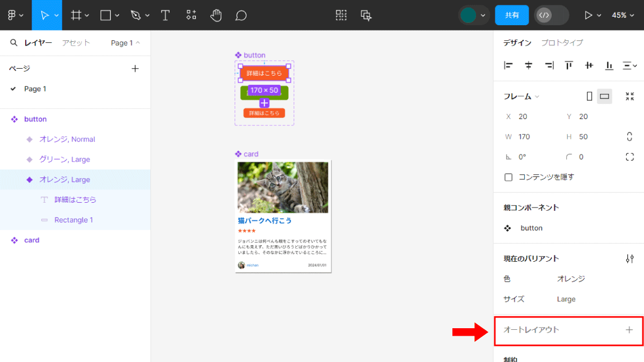Align selection to the right
Screen dimensions: 644x362
pos(549,65)
